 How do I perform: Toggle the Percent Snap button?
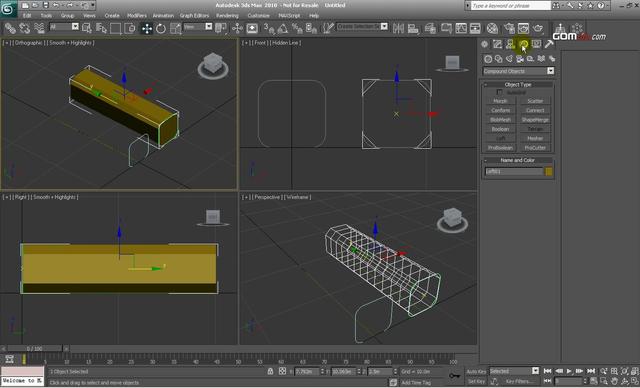(x=297, y=28)
